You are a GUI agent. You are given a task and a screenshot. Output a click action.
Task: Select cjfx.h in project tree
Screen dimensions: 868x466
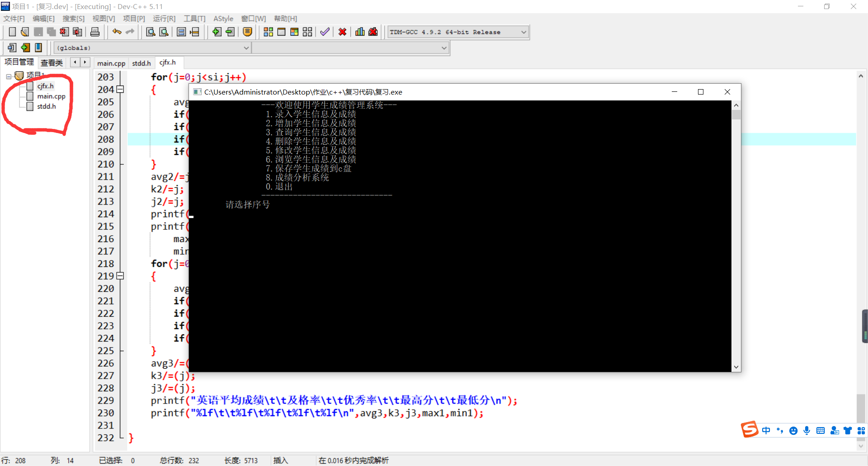(x=45, y=86)
